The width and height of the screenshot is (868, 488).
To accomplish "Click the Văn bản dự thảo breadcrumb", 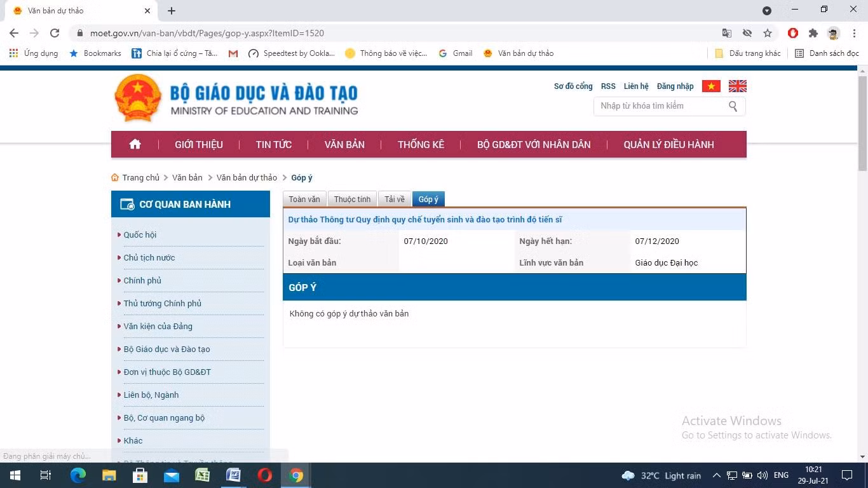I will point(247,178).
